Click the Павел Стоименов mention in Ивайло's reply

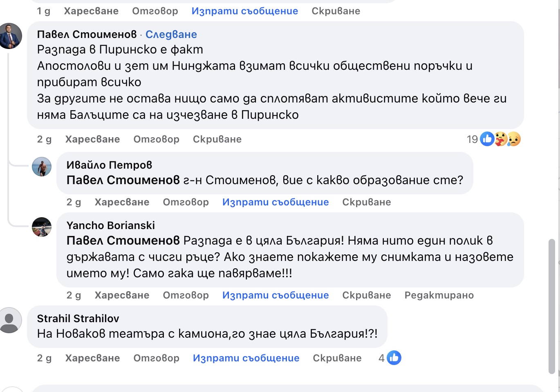pyautogui.click(x=123, y=180)
